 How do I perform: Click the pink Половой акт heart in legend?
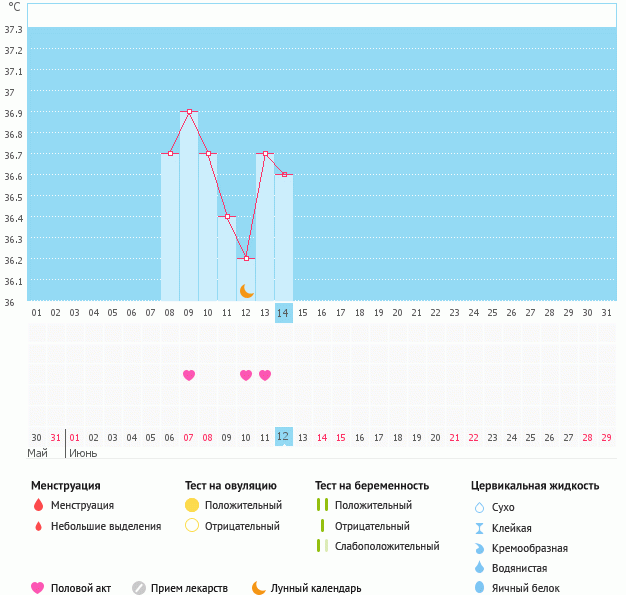(38, 588)
